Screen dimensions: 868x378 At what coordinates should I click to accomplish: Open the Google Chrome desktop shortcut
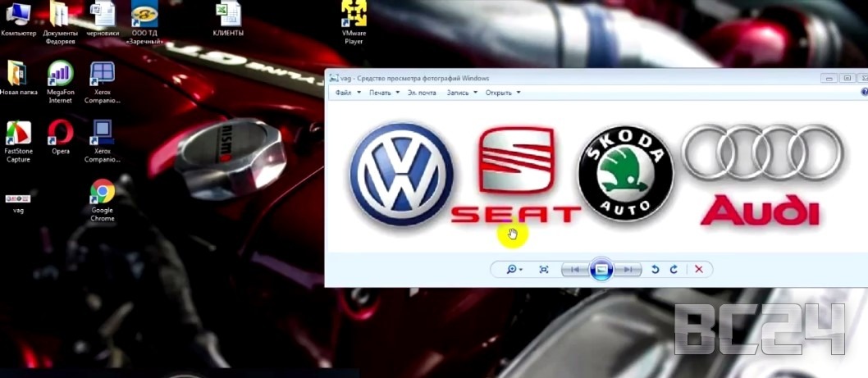point(103,193)
